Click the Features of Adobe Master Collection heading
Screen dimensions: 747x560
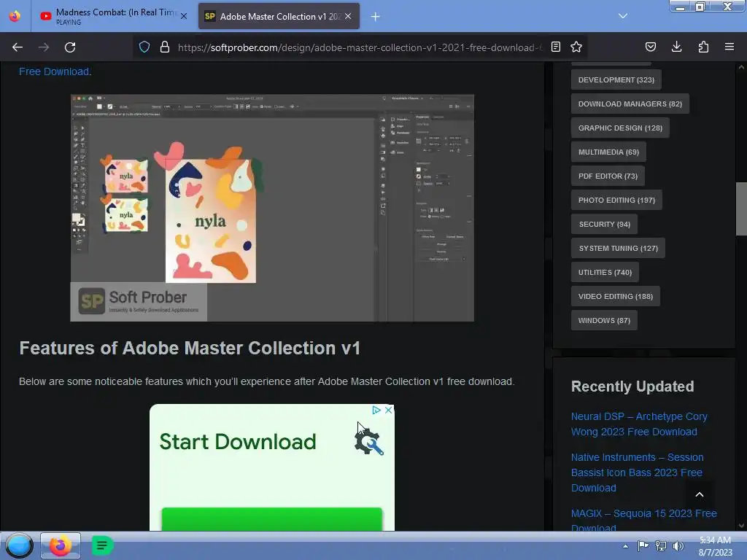pyautogui.click(x=190, y=348)
